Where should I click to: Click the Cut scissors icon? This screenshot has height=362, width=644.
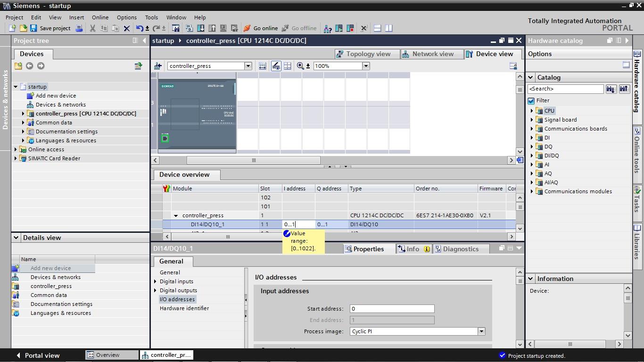coord(93,28)
